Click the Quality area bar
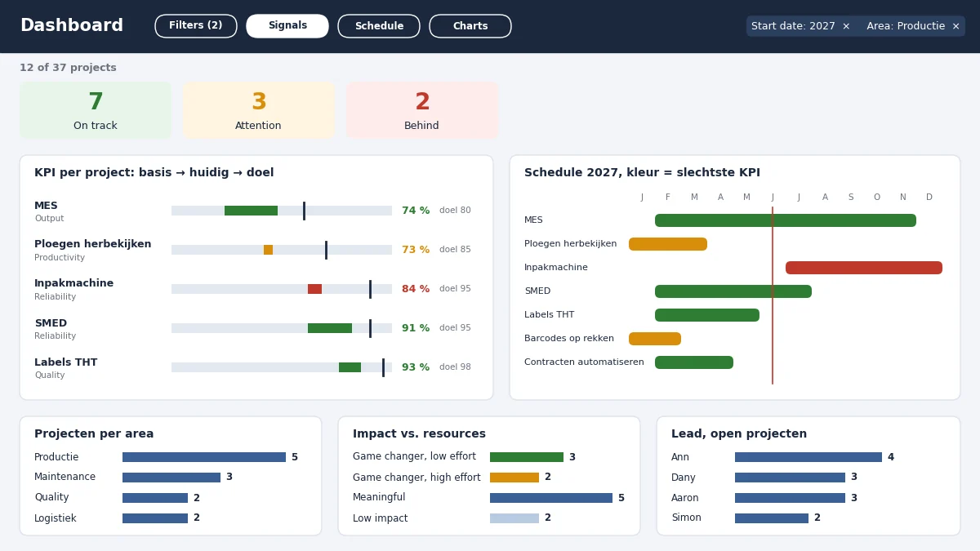Screen dimensions: 980x551 pyautogui.click(x=155, y=498)
